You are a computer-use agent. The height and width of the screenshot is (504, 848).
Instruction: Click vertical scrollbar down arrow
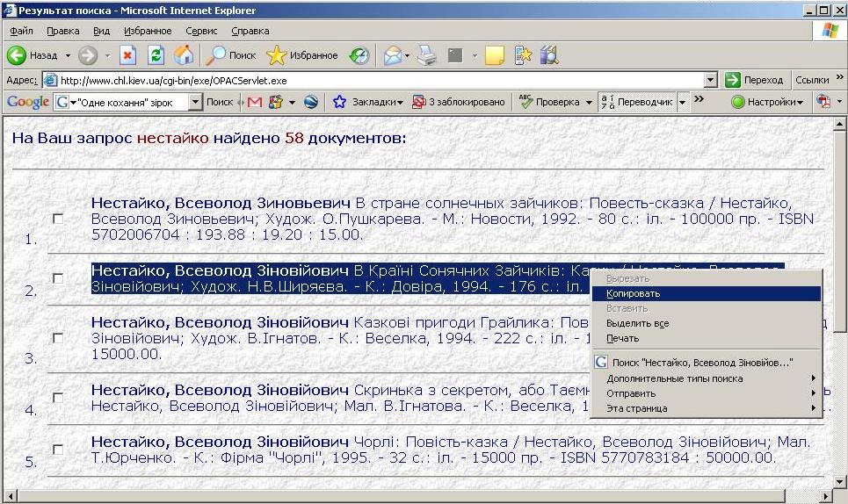(839, 481)
